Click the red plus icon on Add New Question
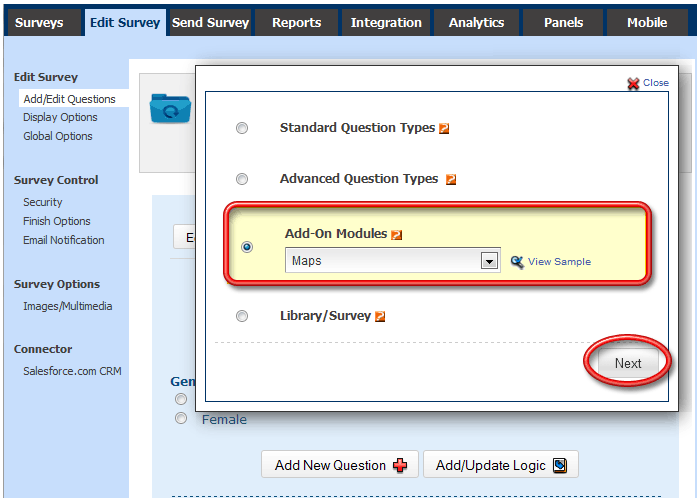 [401, 465]
